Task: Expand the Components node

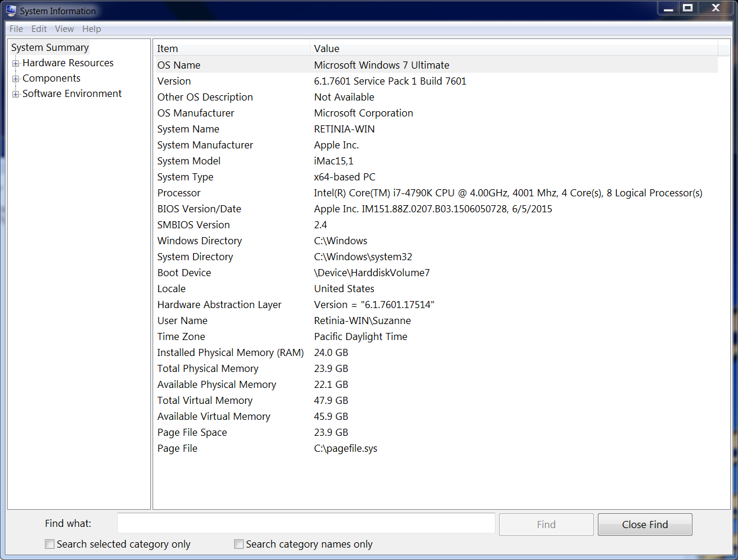Action: (x=16, y=79)
